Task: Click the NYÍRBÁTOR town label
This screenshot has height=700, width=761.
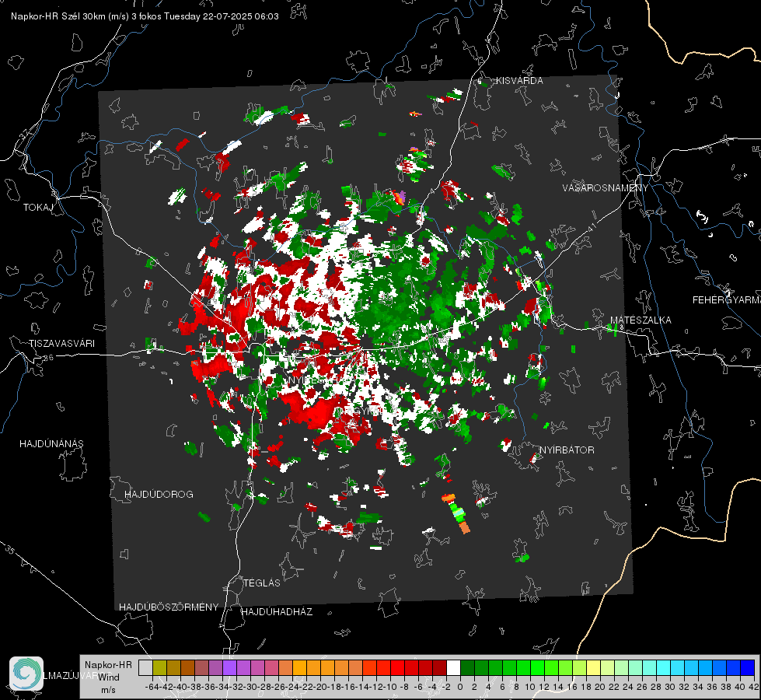Action: (x=567, y=450)
